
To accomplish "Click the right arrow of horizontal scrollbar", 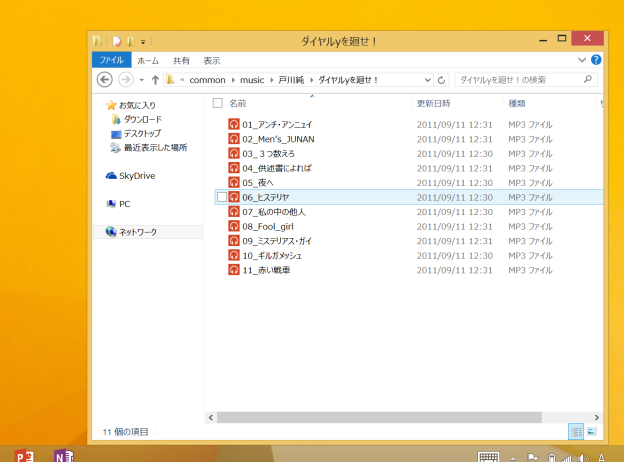I will click(x=597, y=417).
